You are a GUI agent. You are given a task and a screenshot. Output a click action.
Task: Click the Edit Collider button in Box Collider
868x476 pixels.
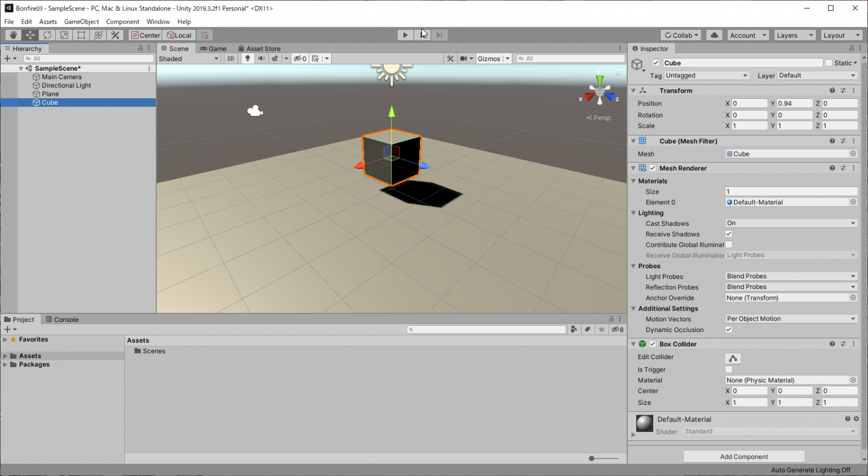coord(733,358)
